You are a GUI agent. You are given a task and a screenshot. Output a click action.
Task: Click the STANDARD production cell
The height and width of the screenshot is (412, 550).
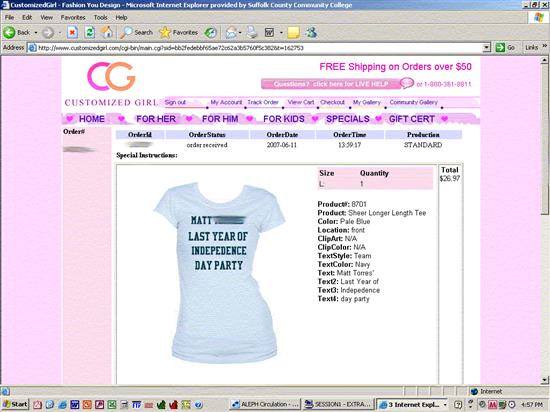point(423,145)
